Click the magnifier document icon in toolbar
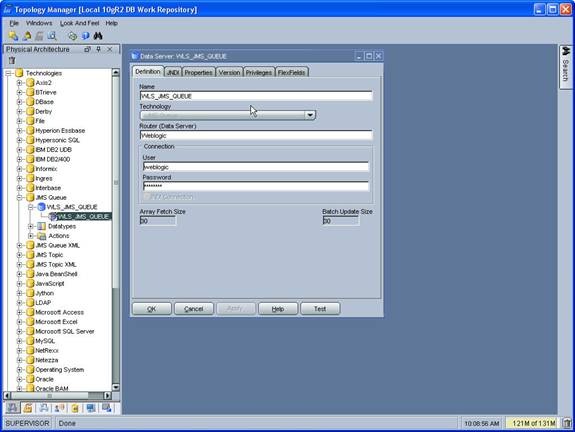This screenshot has height=432, width=575. pyautogui.click(x=52, y=36)
